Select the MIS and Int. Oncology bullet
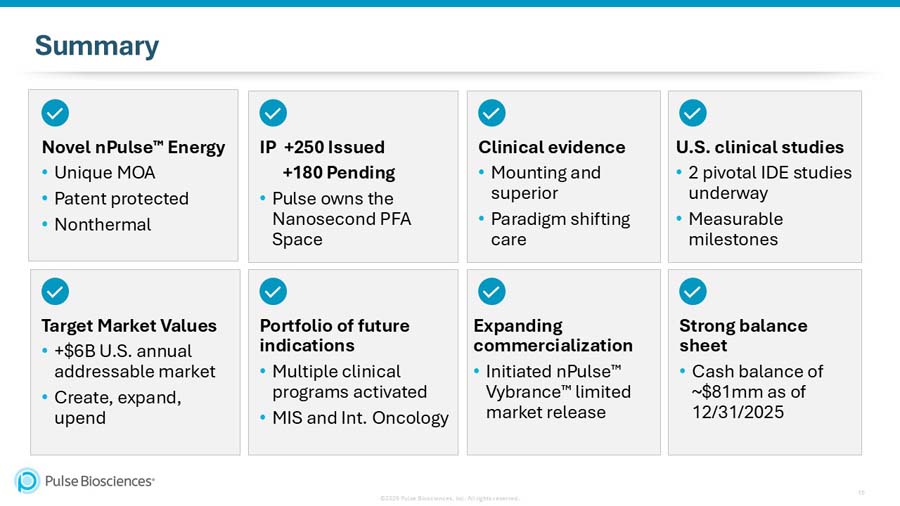The image size is (900, 506). (360, 418)
